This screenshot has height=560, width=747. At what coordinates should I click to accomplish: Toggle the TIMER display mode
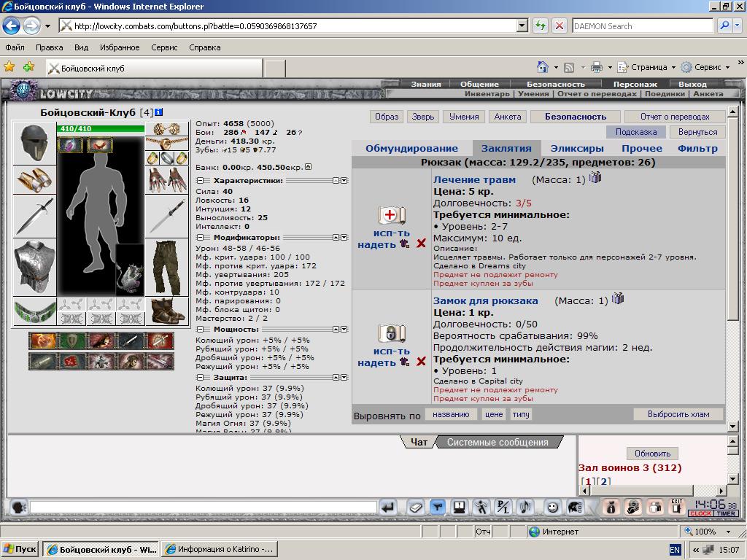[726, 514]
